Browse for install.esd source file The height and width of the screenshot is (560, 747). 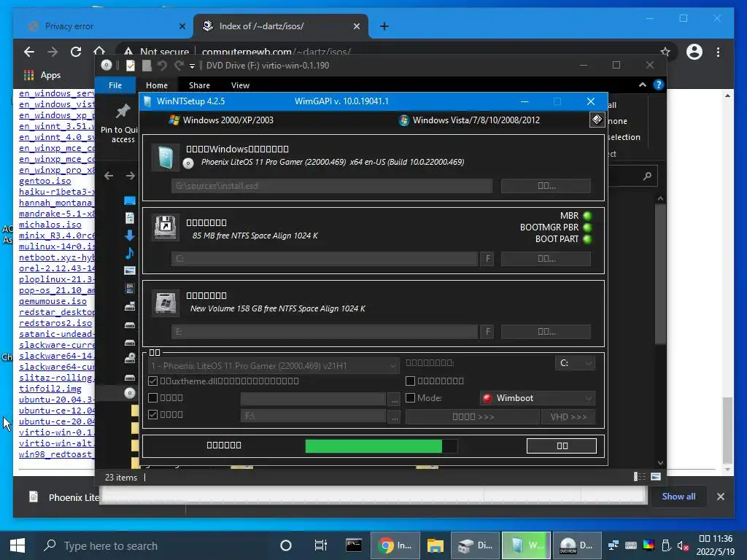(546, 186)
